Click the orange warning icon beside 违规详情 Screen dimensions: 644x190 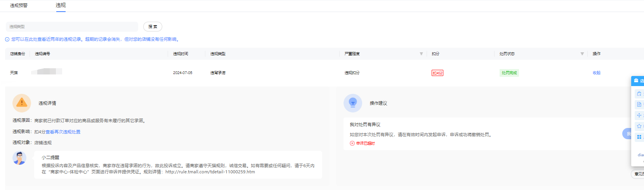tap(22, 103)
